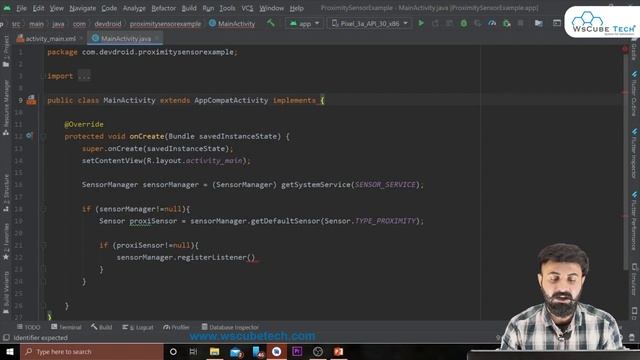Open the Navigate menu
The width and height of the screenshot is (640, 360).
(82, 8)
